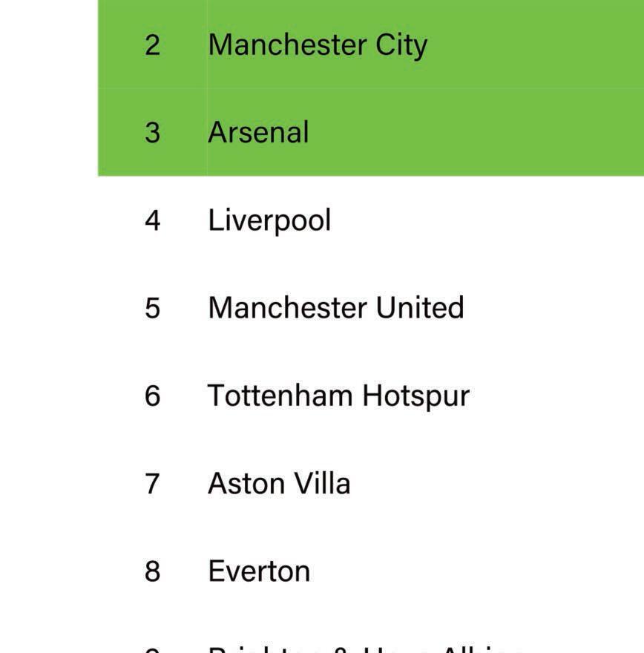Open the Liverpool team entry

(269, 220)
